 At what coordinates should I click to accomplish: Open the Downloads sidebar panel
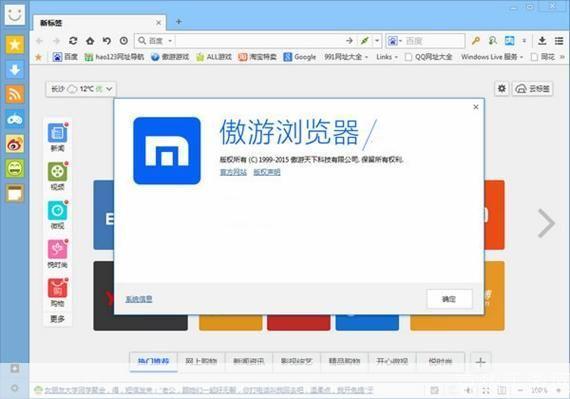click(x=15, y=69)
